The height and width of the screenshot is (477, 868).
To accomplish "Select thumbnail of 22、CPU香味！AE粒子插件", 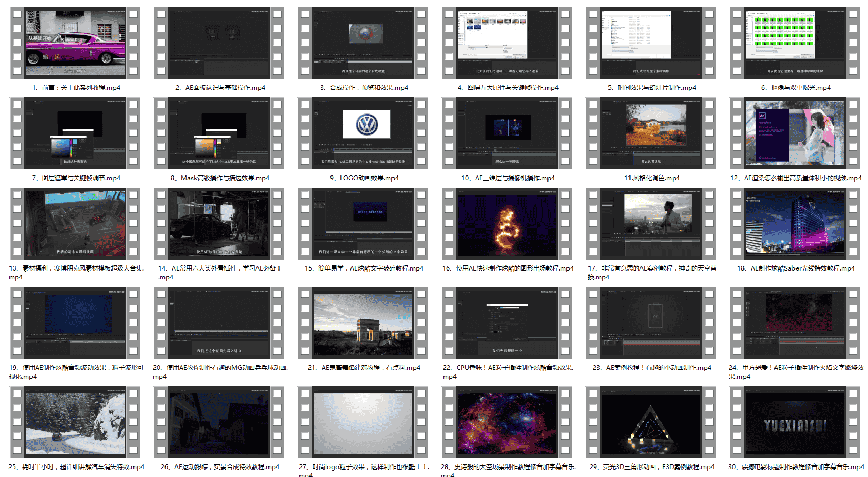I will [x=507, y=323].
